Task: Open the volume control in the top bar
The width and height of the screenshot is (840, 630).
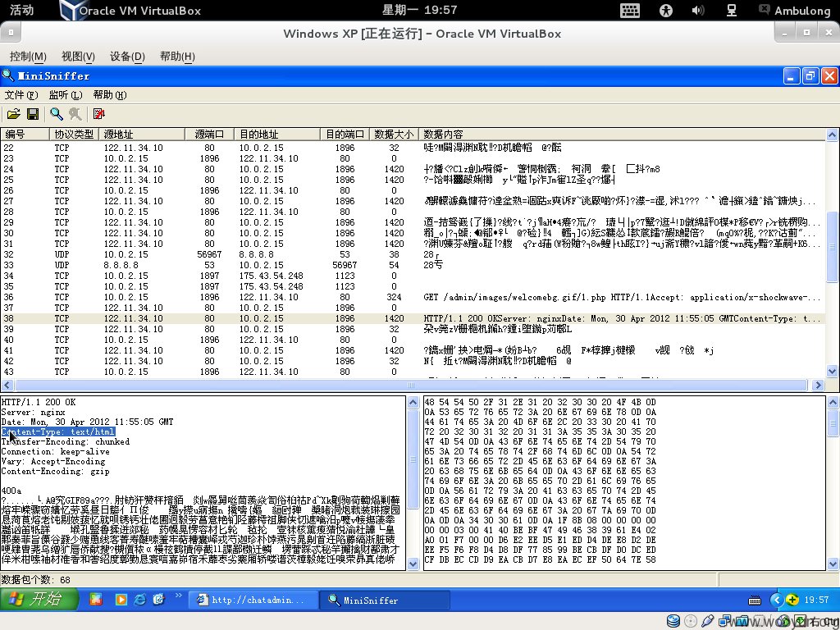Action: pos(698,10)
